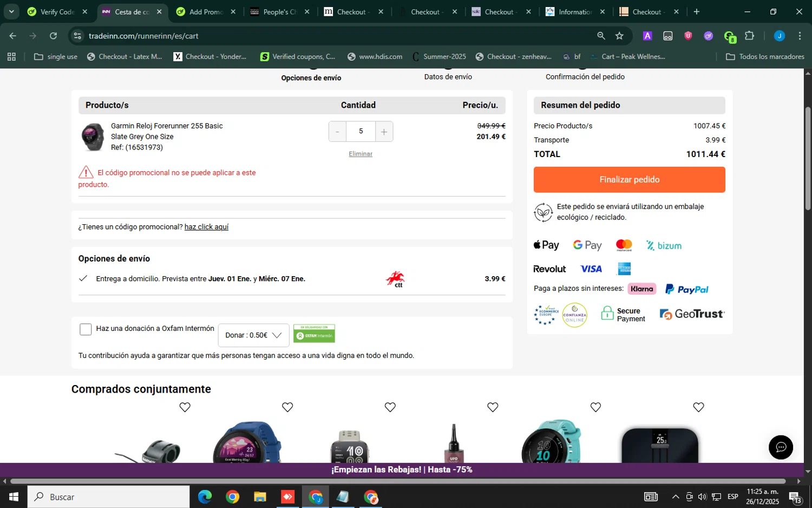Tick the Oxfam Intermón donation checkbox

86,329
